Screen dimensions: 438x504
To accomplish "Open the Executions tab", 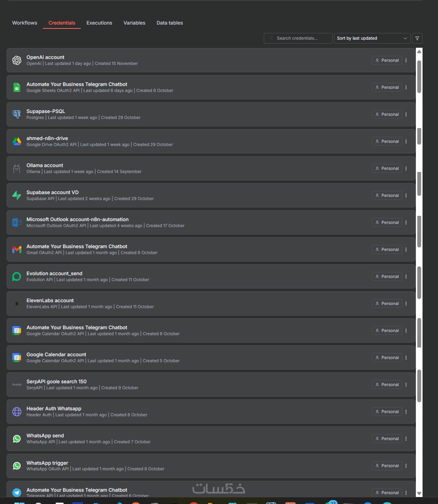I will [x=99, y=23].
